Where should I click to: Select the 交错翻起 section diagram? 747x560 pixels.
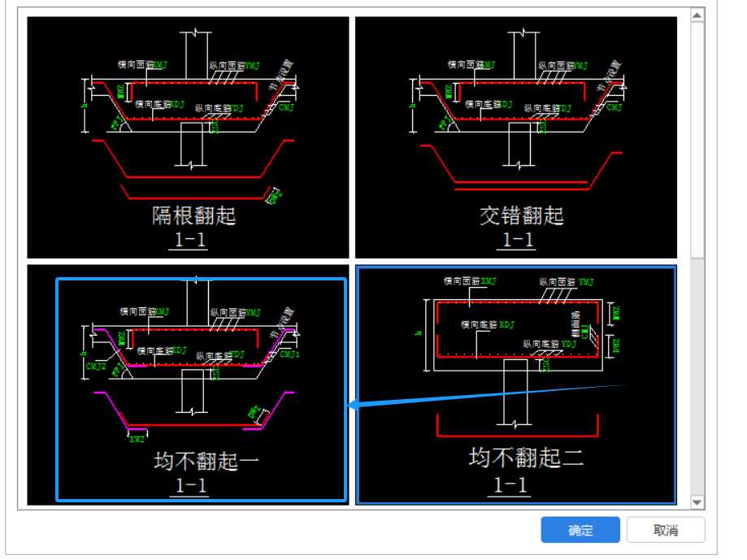(x=516, y=137)
